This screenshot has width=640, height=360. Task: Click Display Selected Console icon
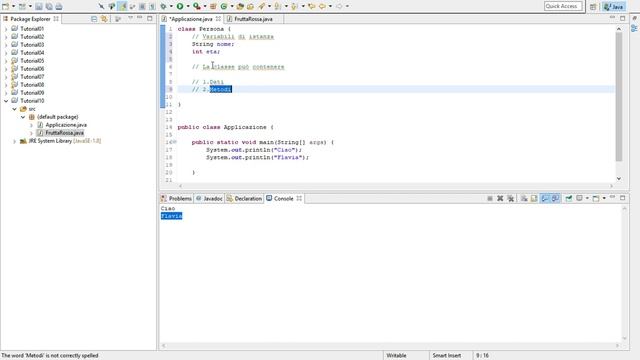tap(579, 198)
